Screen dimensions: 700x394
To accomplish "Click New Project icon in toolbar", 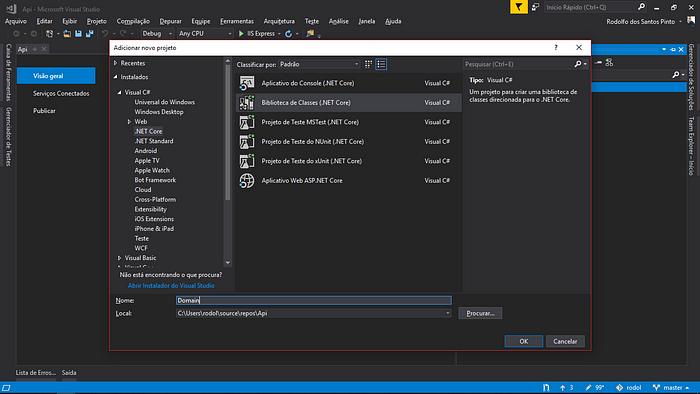I will coord(50,33).
